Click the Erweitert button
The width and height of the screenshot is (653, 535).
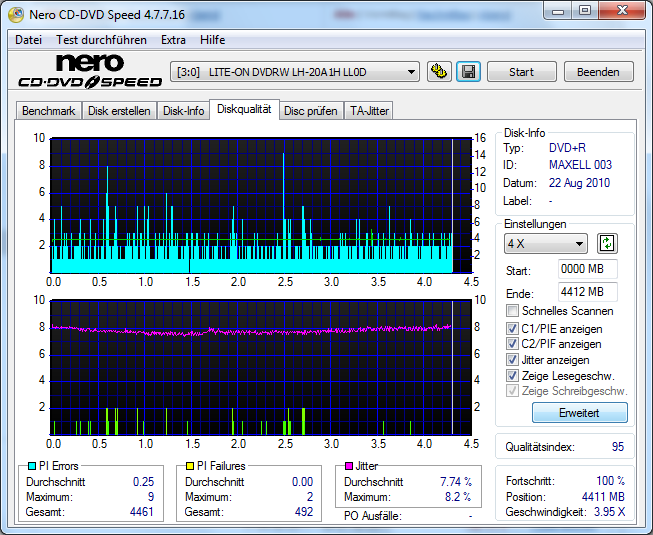[x=579, y=413]
